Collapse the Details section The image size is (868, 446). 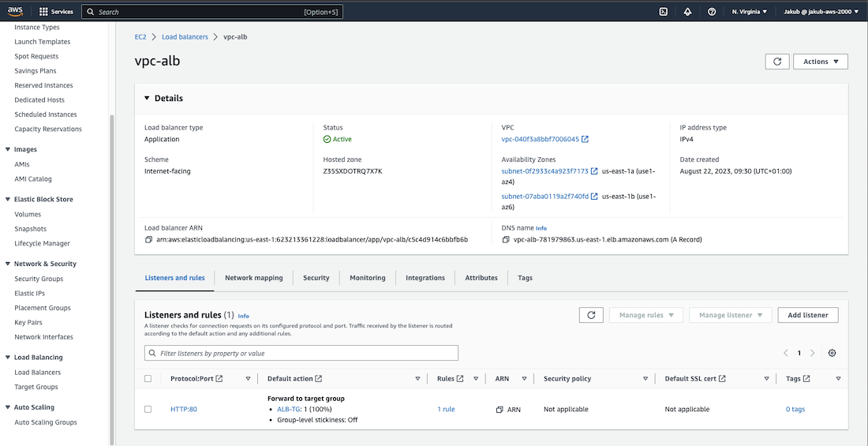point(146,99)
